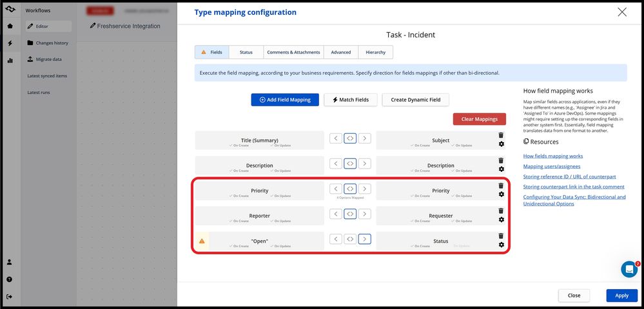The height and width of the screenshot is (309, 644).
Task: Set Reporter mapping direction to right
Action: (x=365, y=214)
